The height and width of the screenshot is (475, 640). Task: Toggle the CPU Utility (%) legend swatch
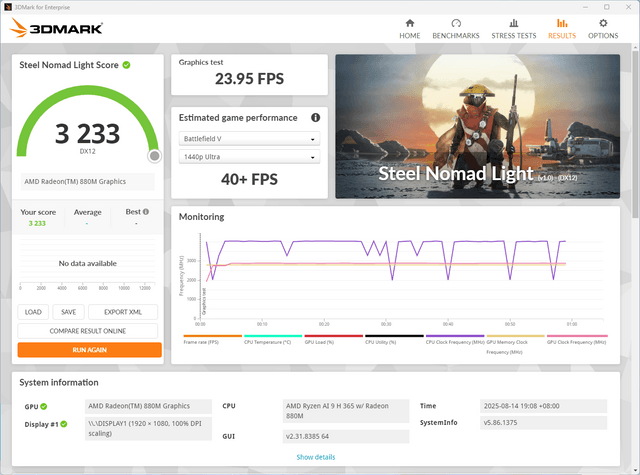coord(394,336)
